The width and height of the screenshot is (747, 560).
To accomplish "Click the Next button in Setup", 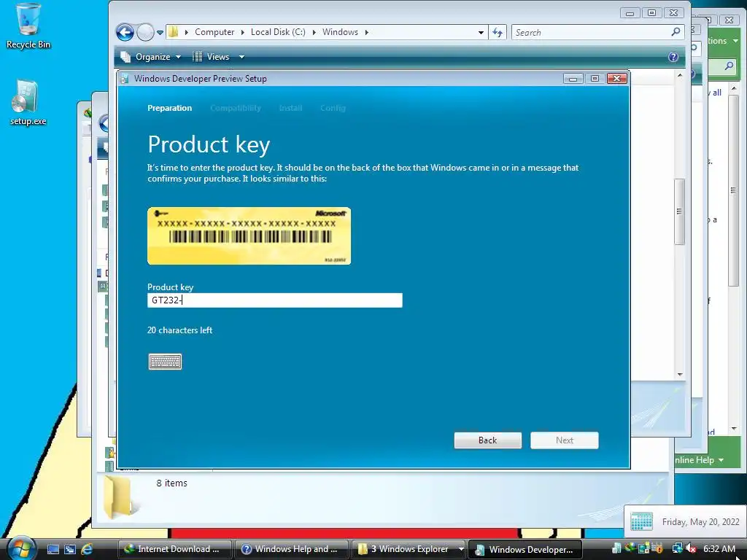I will (565, 440).
